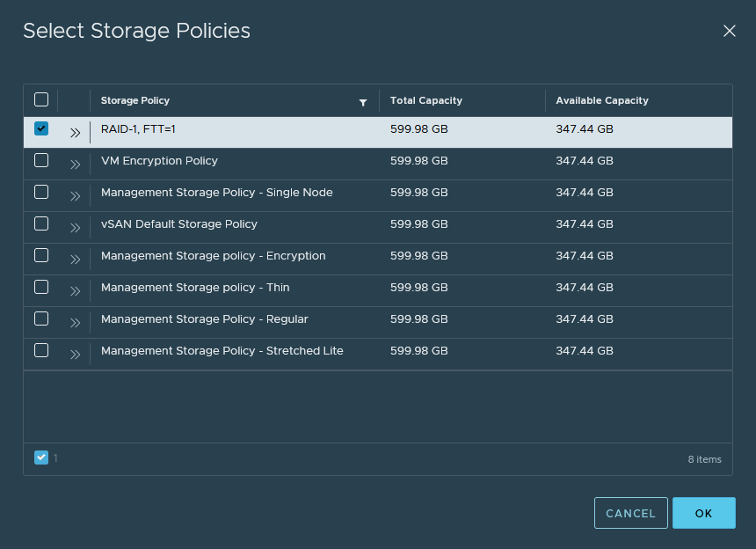Expand VM Encryption Policy row details
Screen dimensions: 756x549
point(75,165)
